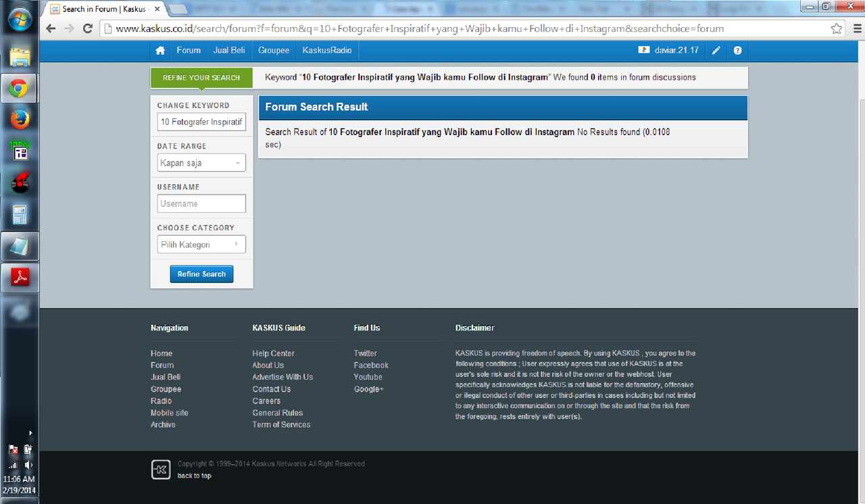The height and width of the screenshot is (504, 865).
Task: Click the Archive footer link
Action: click(x=163, y=425)
